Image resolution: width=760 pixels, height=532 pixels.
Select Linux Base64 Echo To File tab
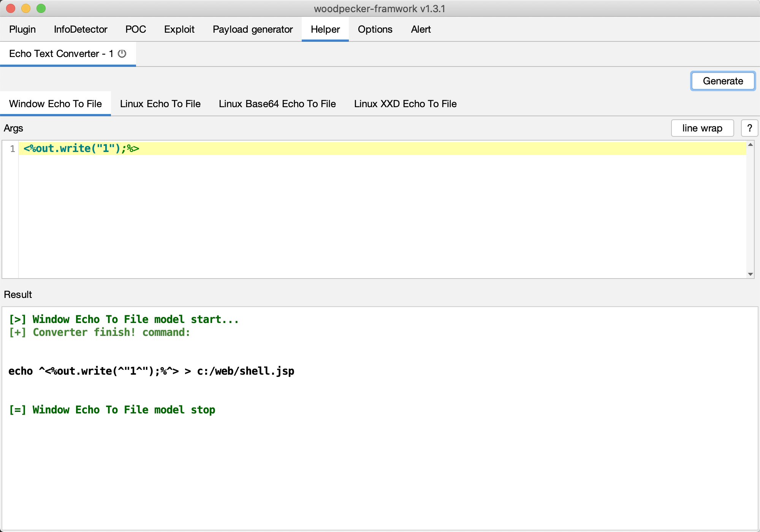pos(277,104)
